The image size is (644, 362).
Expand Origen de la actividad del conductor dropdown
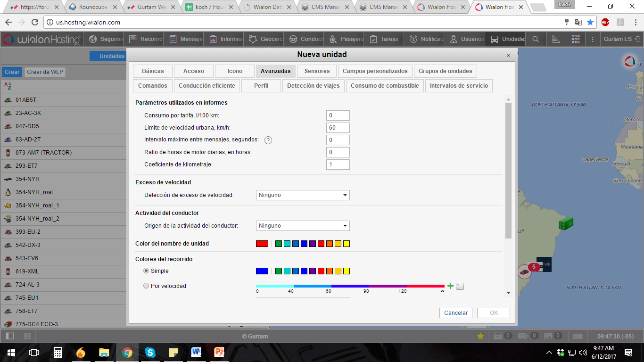pos(303,226)
